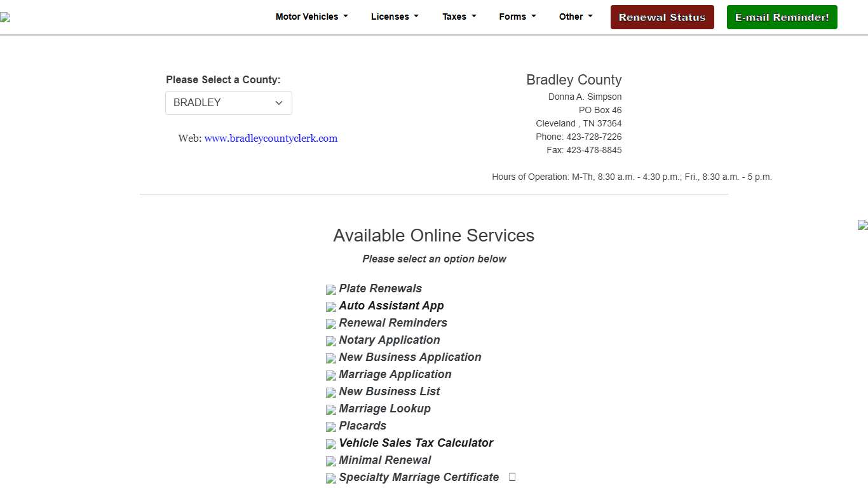Select the Marriage Application service
868x488 pixels.
click(395, 374)
